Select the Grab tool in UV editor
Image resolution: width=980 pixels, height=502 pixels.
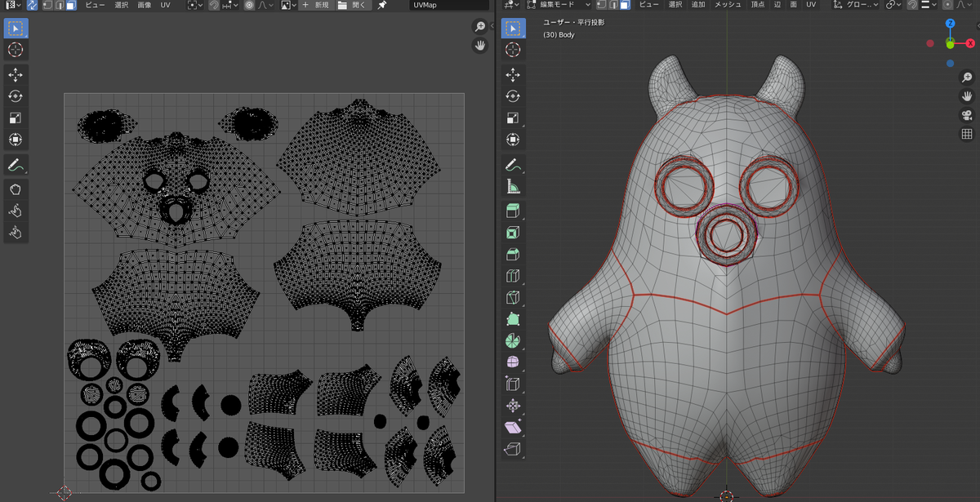pos(16,189)
